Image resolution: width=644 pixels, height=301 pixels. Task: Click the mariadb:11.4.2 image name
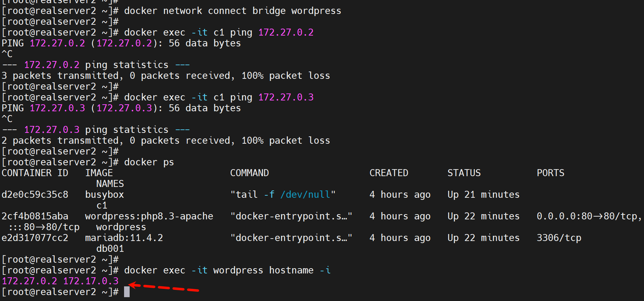[x=124, y=238]
